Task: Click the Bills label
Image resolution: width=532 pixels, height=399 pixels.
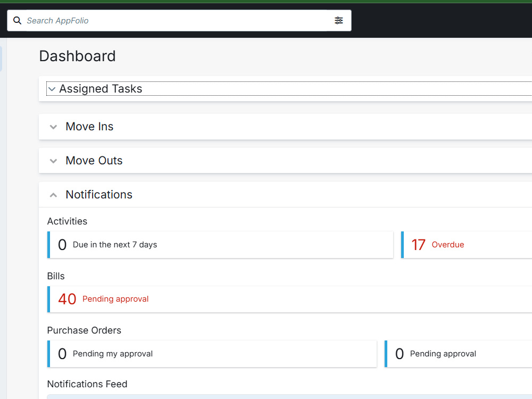Action: point(56,276)
